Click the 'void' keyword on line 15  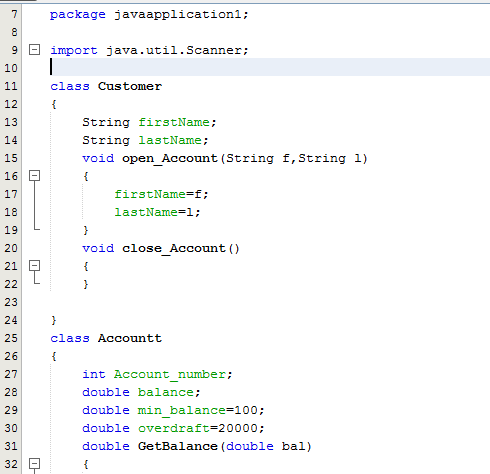click(x=98, y=158)
